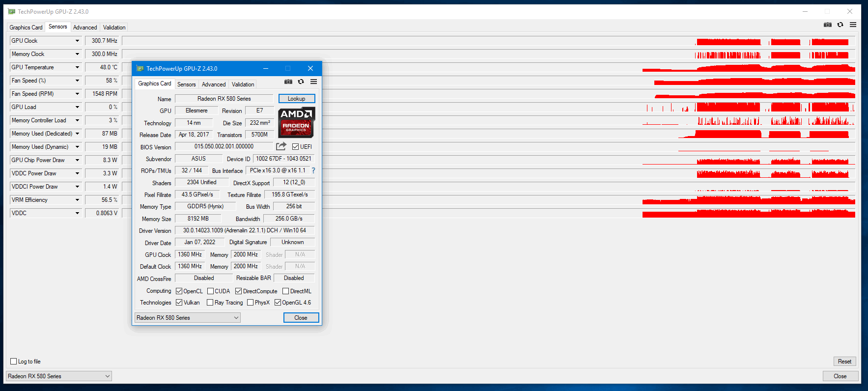Click the GPU Temperature history graph
Viewport: 868px width, 391px height.
tap(488, 67)
